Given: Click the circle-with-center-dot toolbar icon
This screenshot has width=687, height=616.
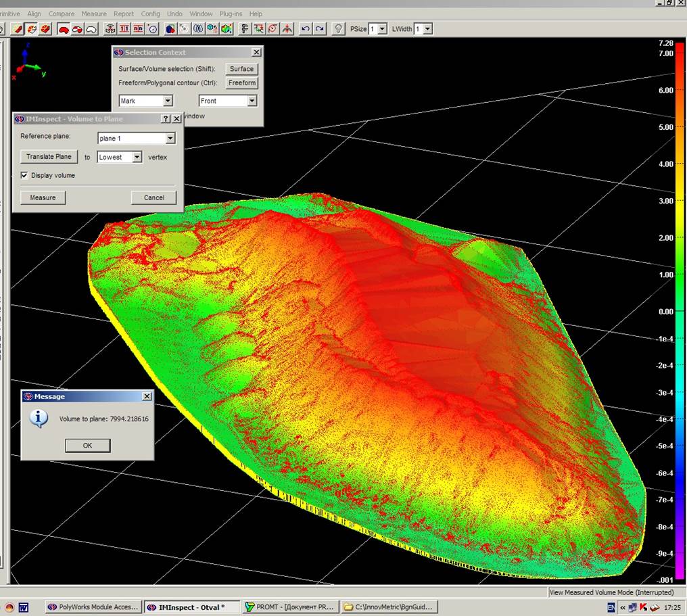Looking at the screenshot, I should pos(152,29).
